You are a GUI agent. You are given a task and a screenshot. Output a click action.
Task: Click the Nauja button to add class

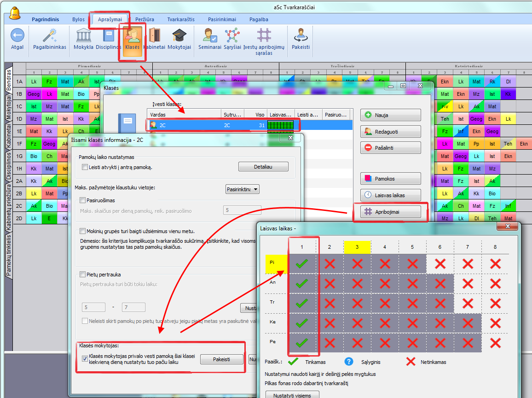pos(391,115)
